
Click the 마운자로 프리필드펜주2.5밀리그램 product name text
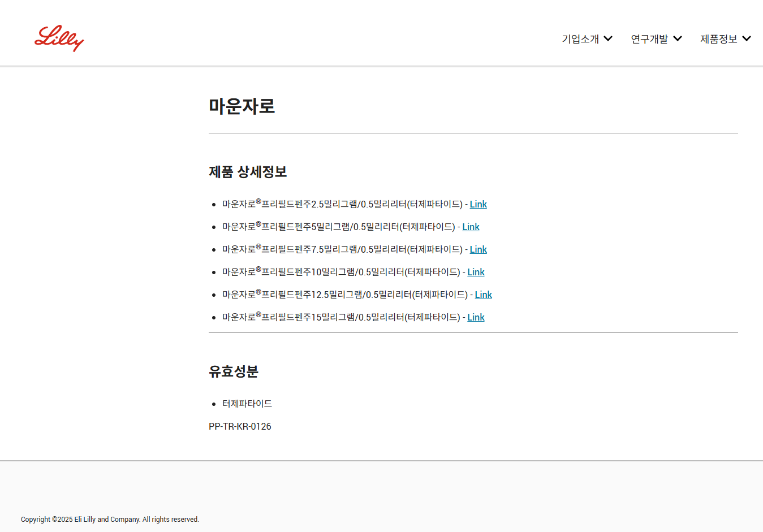pos(342,204)
